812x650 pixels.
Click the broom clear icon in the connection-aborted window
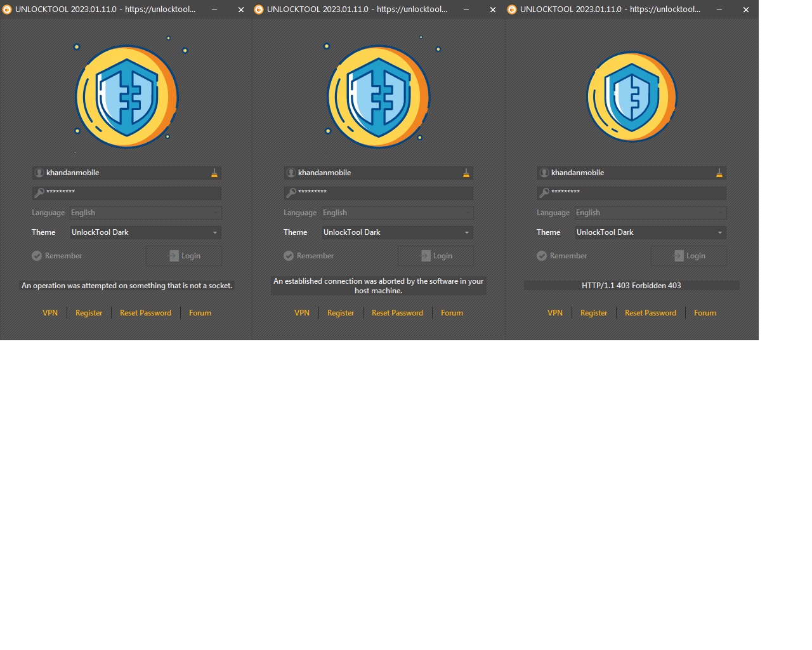tap(466, 173)
